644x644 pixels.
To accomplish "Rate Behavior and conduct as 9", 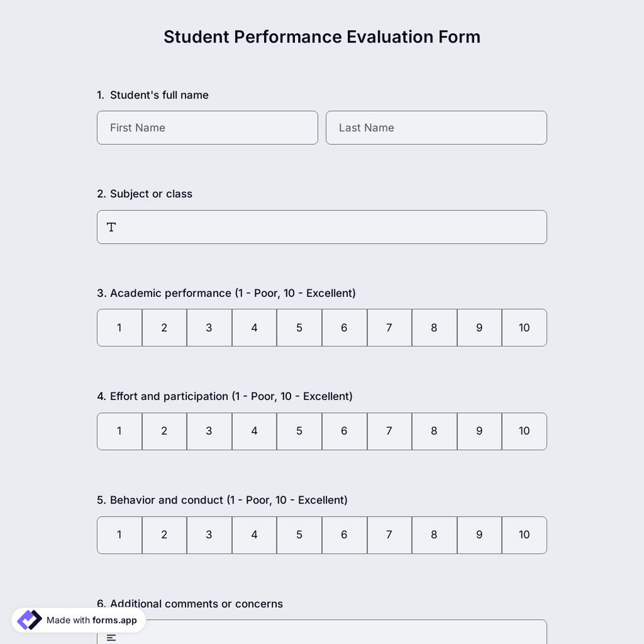I will click(478, 535).
